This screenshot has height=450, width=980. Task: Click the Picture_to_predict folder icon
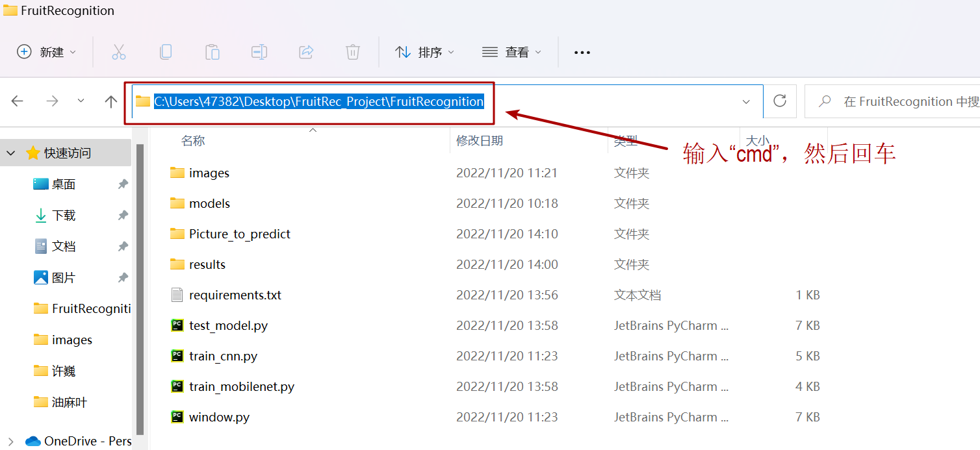tap(177, 234)
